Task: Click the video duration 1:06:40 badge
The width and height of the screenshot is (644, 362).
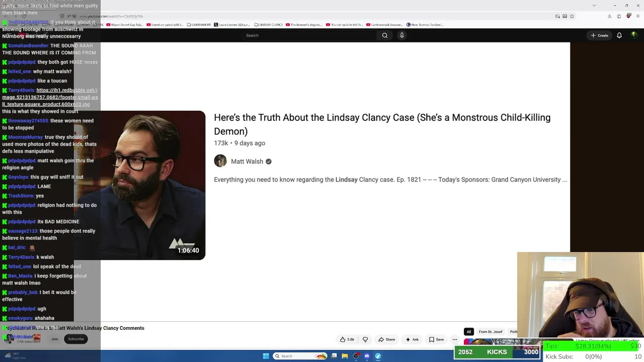Action: click(x=188, y=250)
